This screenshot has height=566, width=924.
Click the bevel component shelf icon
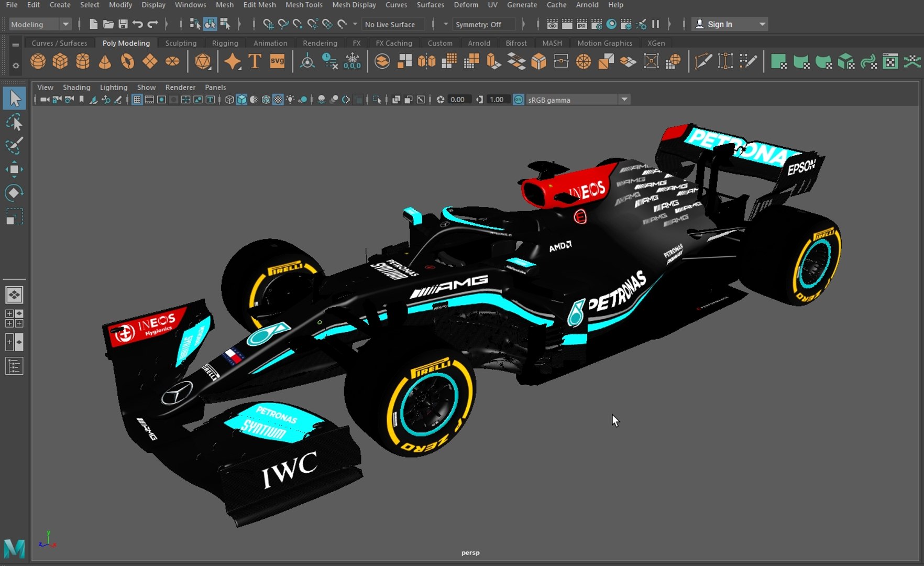(x=538, y=62)
